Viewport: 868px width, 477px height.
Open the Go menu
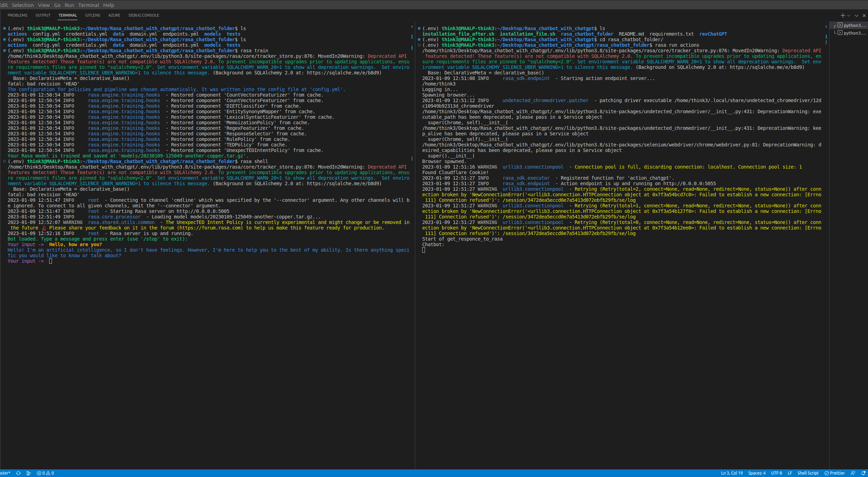pos(57,5)
